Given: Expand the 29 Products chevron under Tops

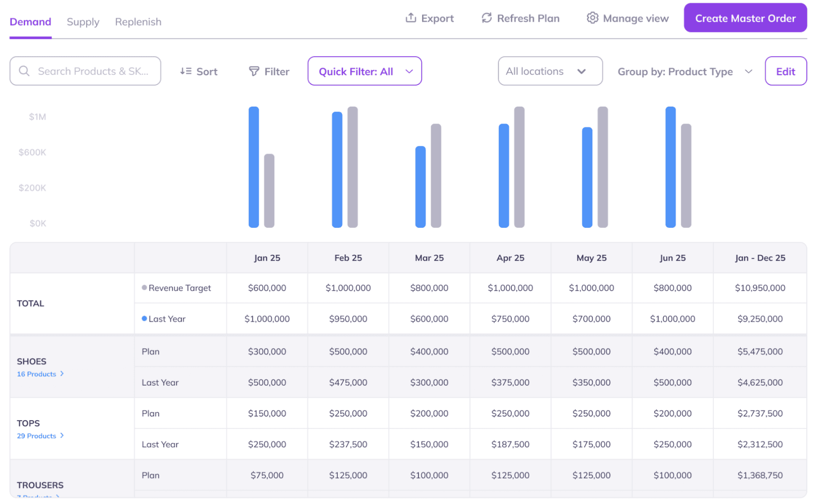Looking at the screenshot, I should pos(62,436).
